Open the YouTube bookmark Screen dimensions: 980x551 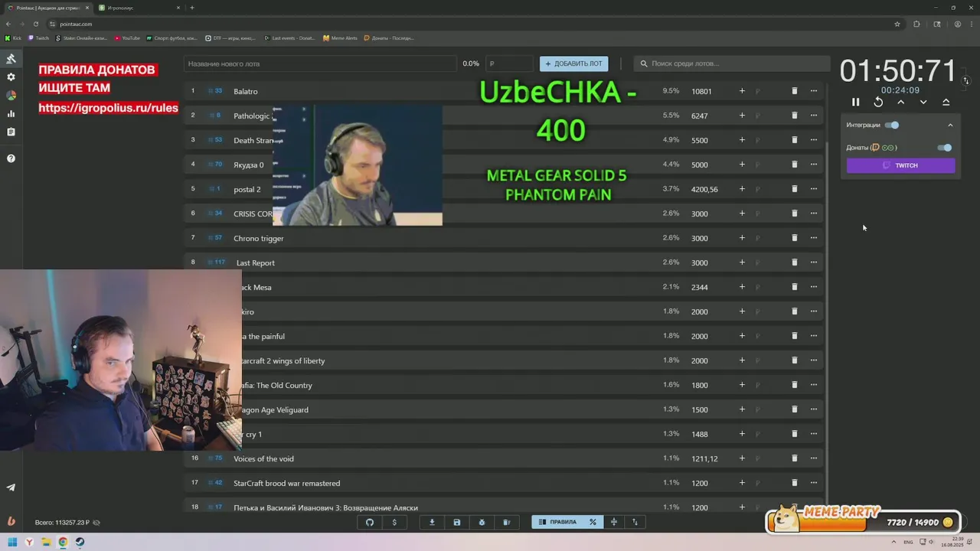pos(127,37)
